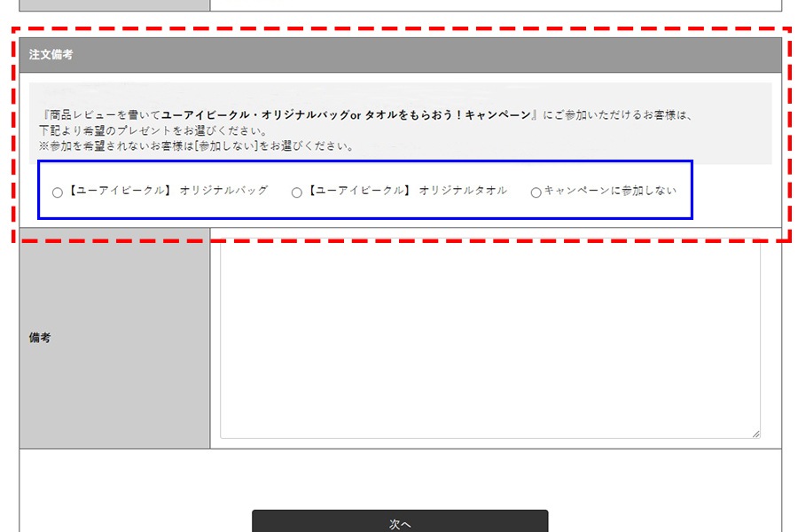This screenshot has width=798, height=532.
Task: Click the 【ユーアイビークル】 オリジナルタオル label text
Action: pyautogui.click(x=406, y=191)
